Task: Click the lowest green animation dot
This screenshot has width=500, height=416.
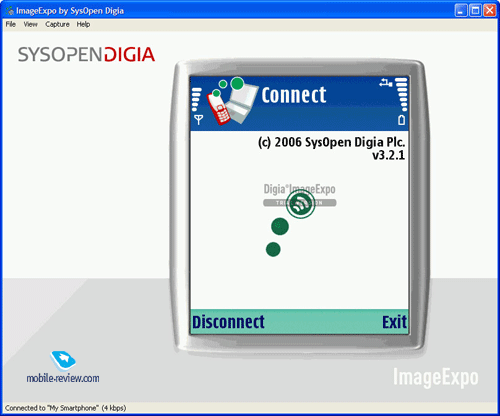Action: [x=273, y=249]
